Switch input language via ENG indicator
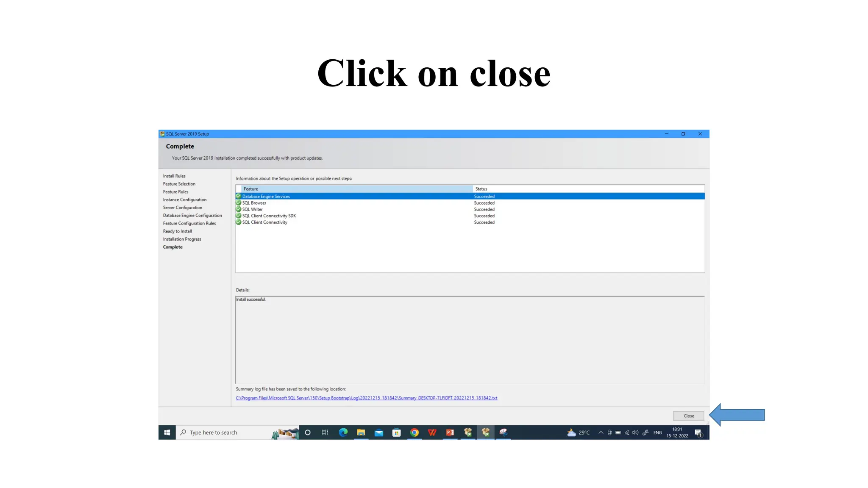This screenshot has height=488, width=868. (x=657, y=433)
